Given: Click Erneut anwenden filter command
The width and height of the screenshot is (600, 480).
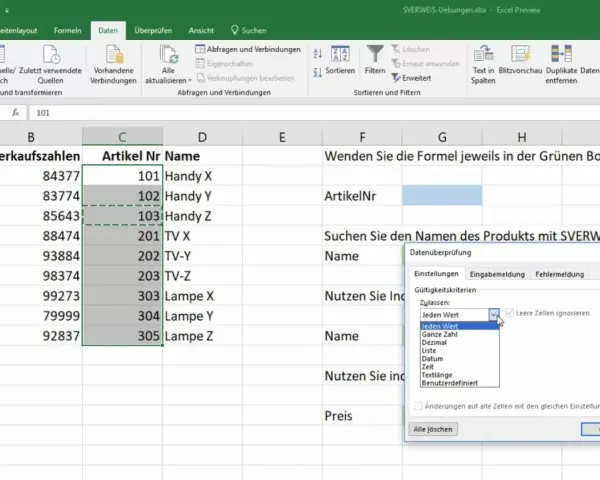Looking at the screenshot, I should click(x=426, y=64).
